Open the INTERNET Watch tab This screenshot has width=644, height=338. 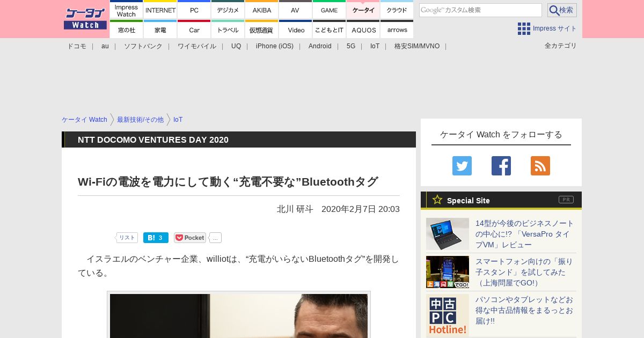[x=160, y=10]
